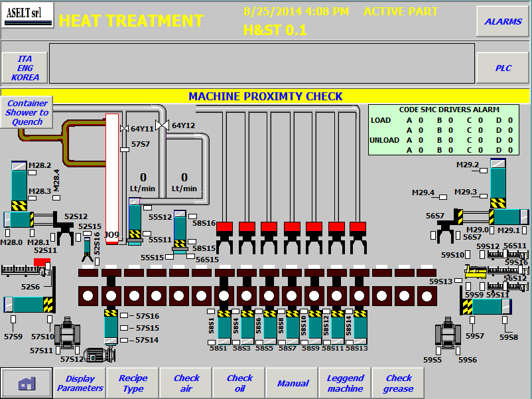Open Container Shower to Quench screen
The height and width of the screenshot is (399, 532).
27,112
